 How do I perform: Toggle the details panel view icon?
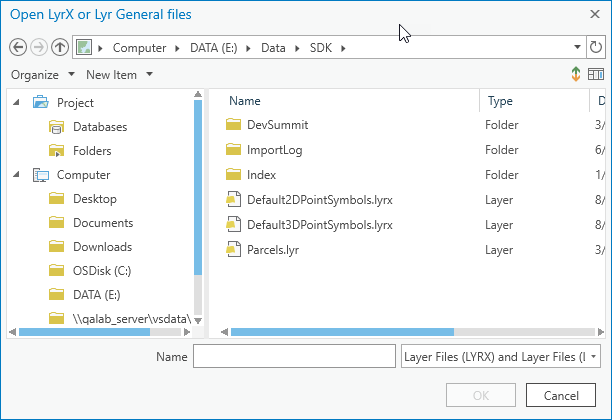point(596,75)
